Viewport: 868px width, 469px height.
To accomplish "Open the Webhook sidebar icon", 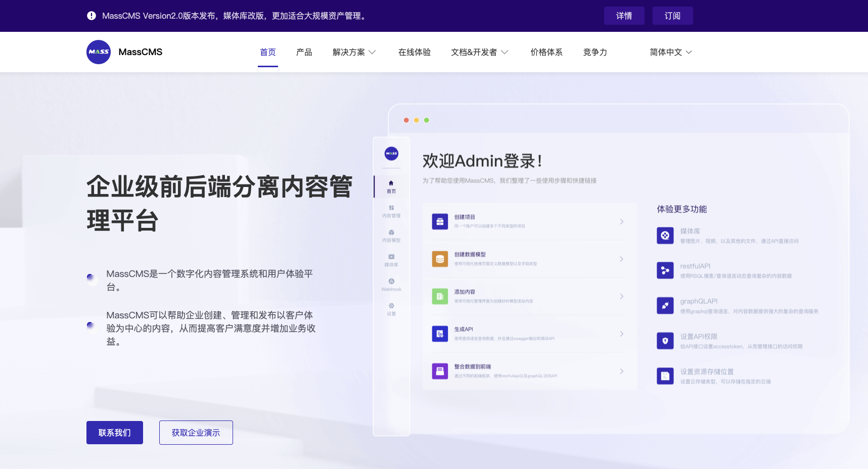I will click(391, 281).
